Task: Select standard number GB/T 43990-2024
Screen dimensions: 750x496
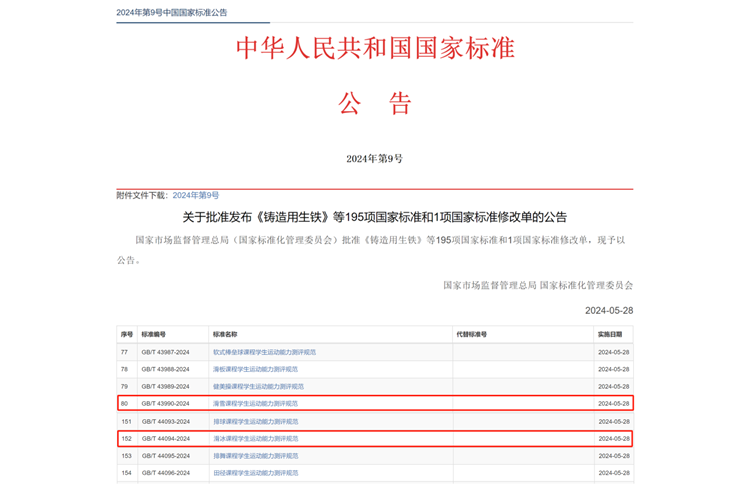Action: (x=166, y=403)
